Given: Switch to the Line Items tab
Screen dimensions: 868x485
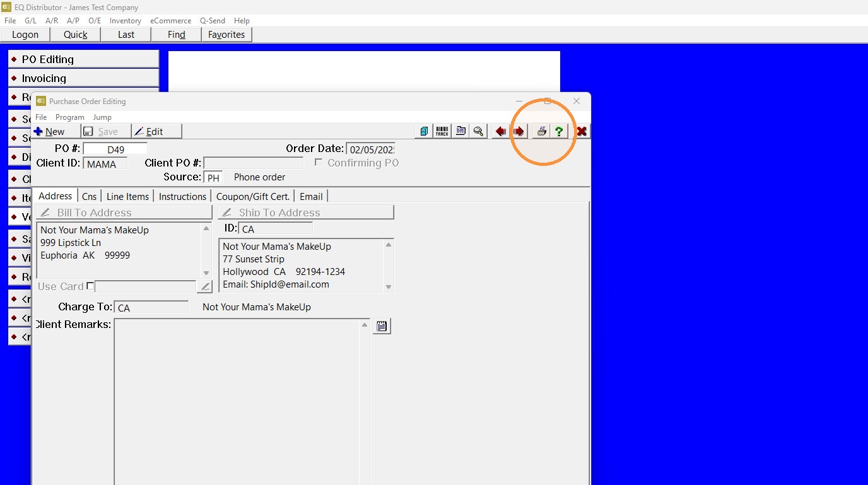Looking at the screenshot, I should coord(127,197).
